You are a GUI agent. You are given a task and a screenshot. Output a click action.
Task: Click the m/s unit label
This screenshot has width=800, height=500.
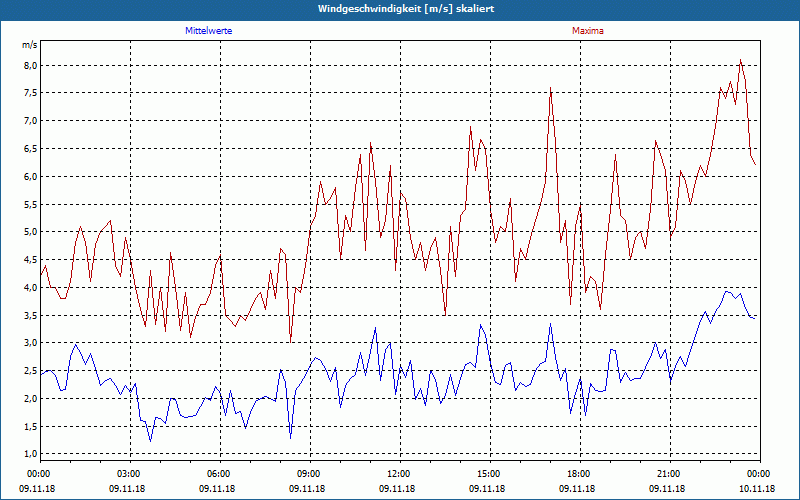29,45
